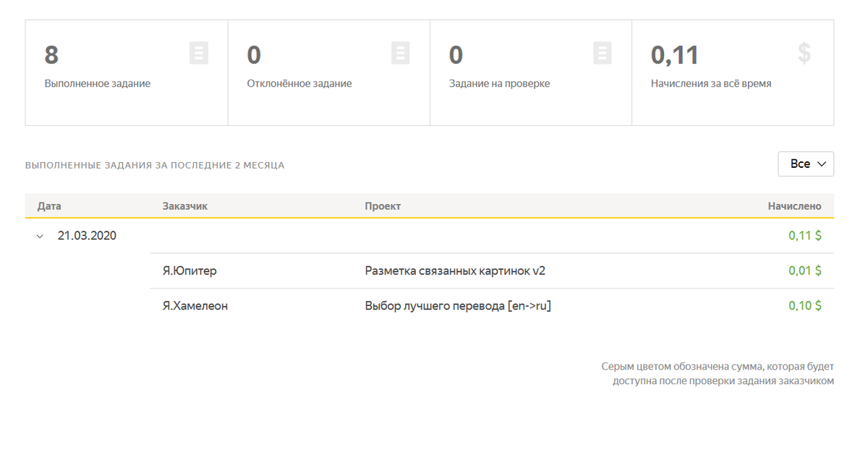The width and height of the screenshot is (868, 450).
Task: Select requester Я.Юпитер
Action: [x=188, y=271]
